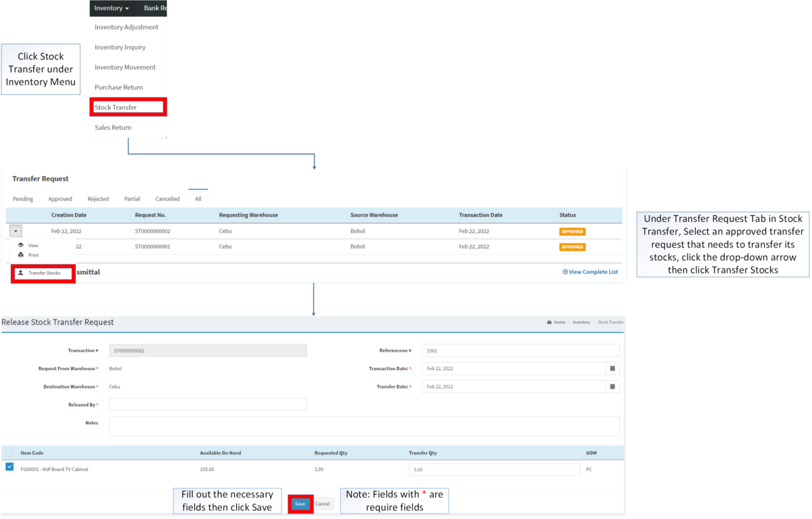Select Sales Return from the menu
The image size is (812, 519).
tap(112, 127)
